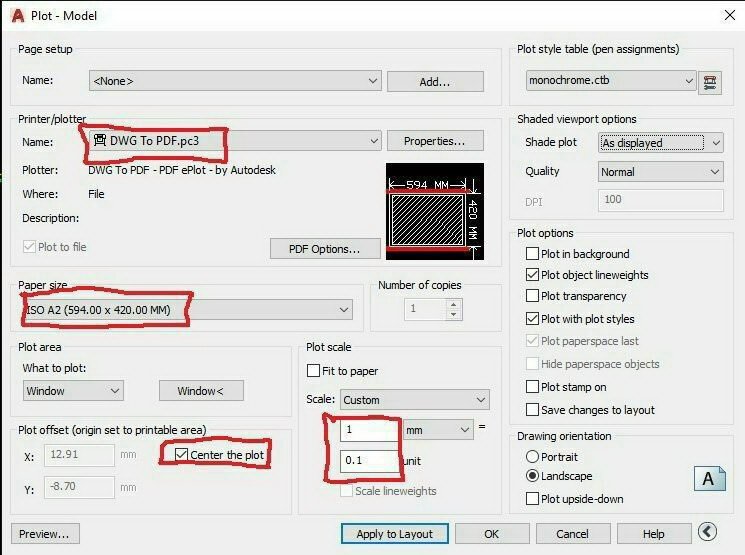
Task: Open the printer name DWG To PDF.pc3 dropdown
Action: pos(235,141)
